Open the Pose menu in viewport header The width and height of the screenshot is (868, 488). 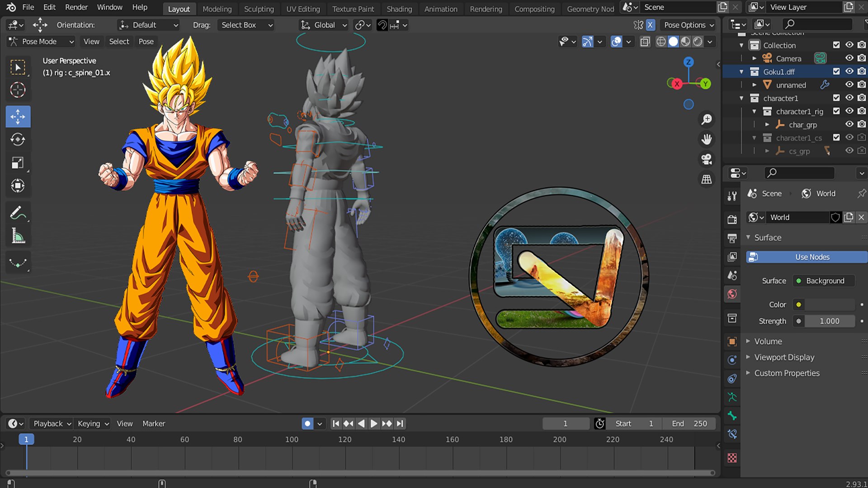[x=146, y=42]
